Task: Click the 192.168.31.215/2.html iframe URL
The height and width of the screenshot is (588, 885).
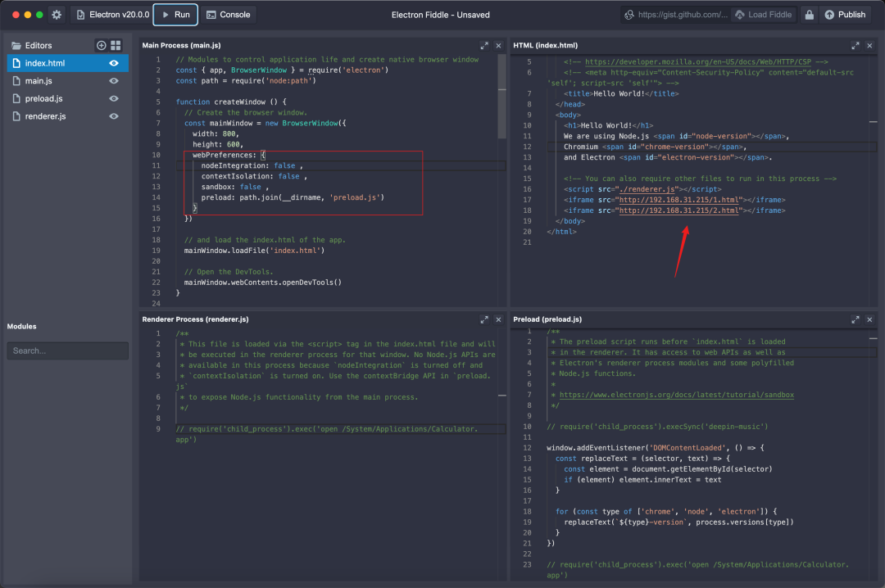Action: pos(679,210)
